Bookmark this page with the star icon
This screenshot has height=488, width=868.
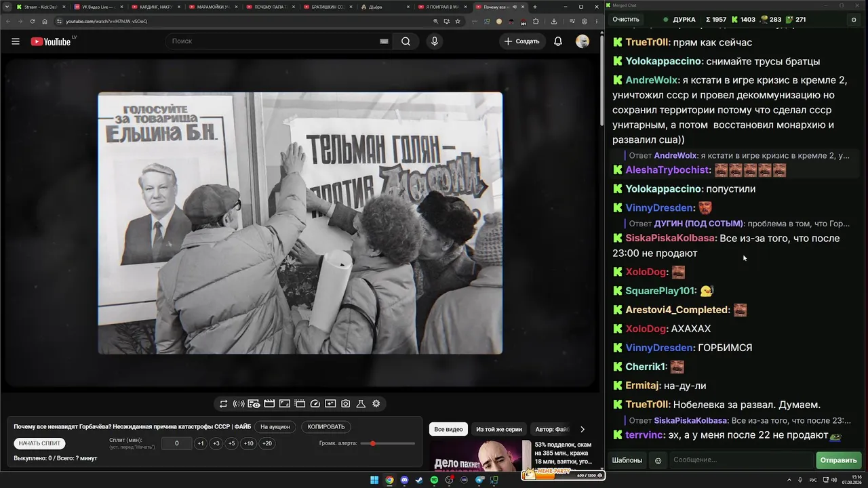coord(458,21)
